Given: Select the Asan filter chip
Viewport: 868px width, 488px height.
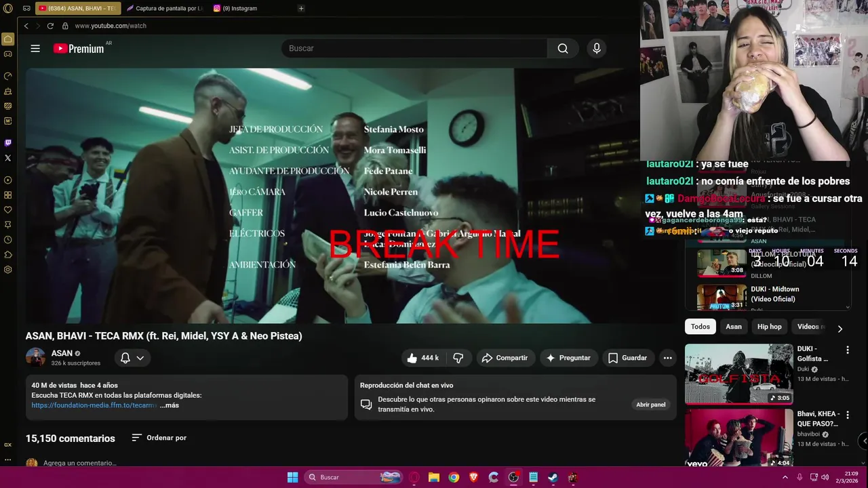Looking at the screenshot, I should [x=734, y=327].
